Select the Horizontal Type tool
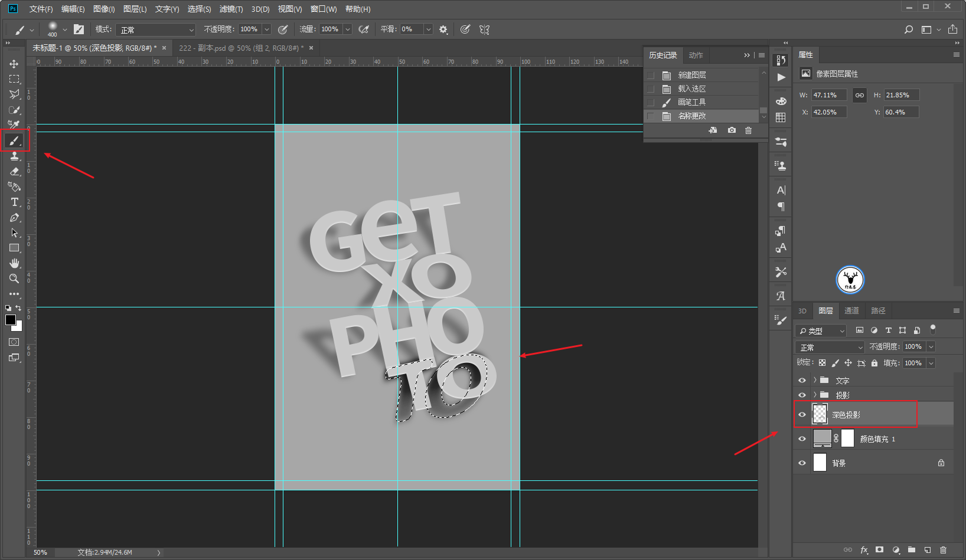This screenshot has height=560, width=966. coord(14,202)
